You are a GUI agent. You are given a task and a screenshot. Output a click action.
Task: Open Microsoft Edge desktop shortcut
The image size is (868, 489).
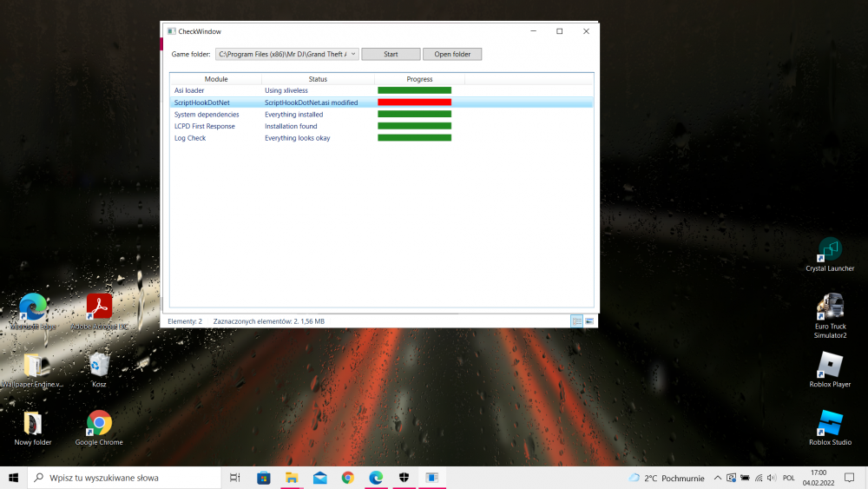coord(33,312)
